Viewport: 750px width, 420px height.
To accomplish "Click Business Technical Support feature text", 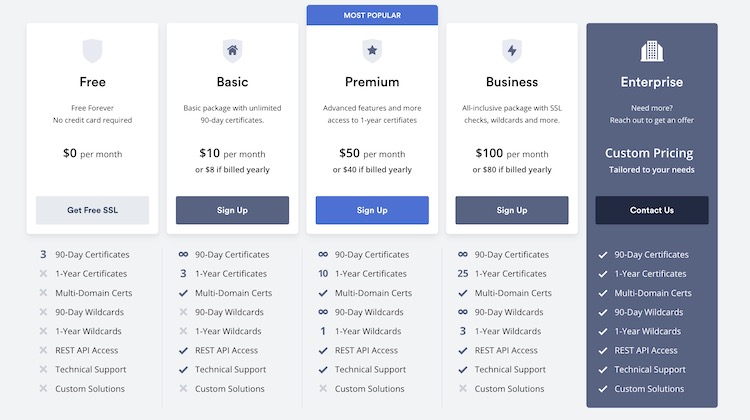I will pyautogui.click(x=510, y=369).
